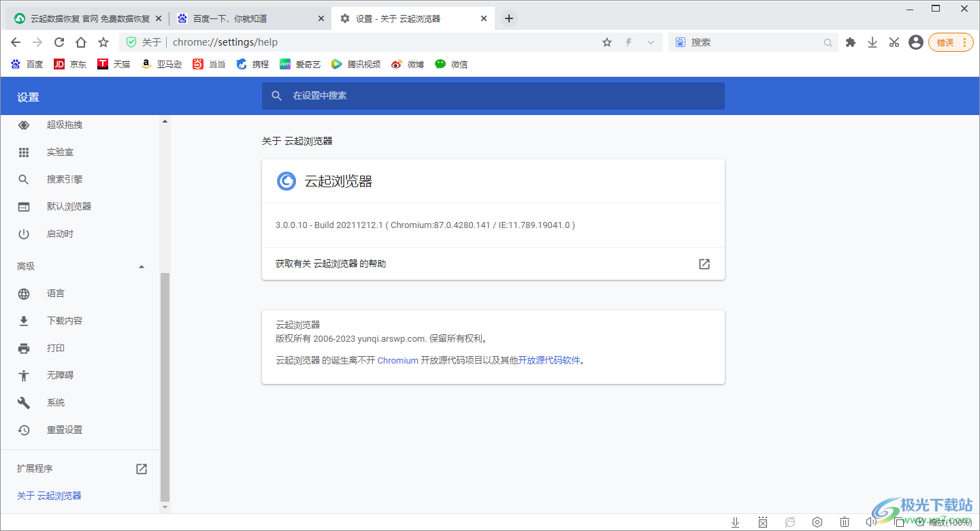
Task: Open the 携程 bookmark
Action: click(252, 64)
